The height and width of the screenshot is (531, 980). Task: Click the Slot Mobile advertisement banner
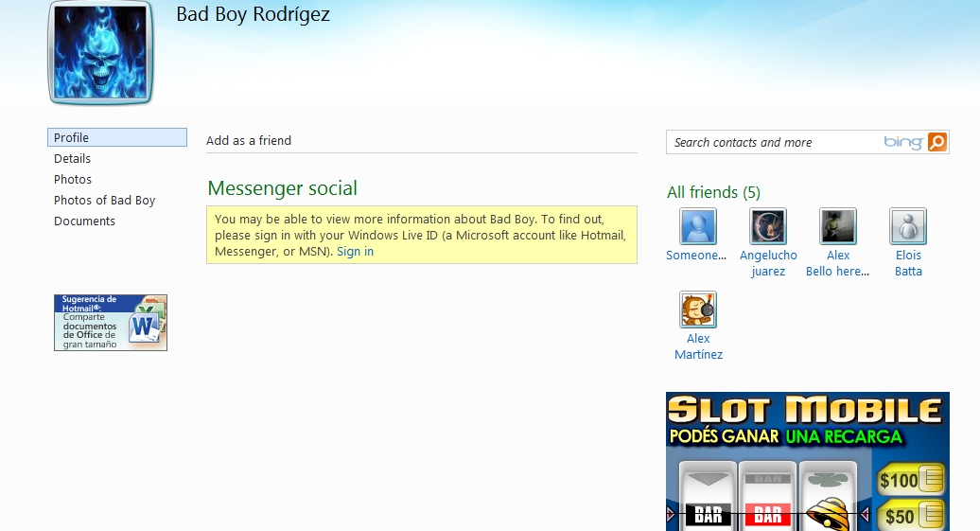coord(808,462)
